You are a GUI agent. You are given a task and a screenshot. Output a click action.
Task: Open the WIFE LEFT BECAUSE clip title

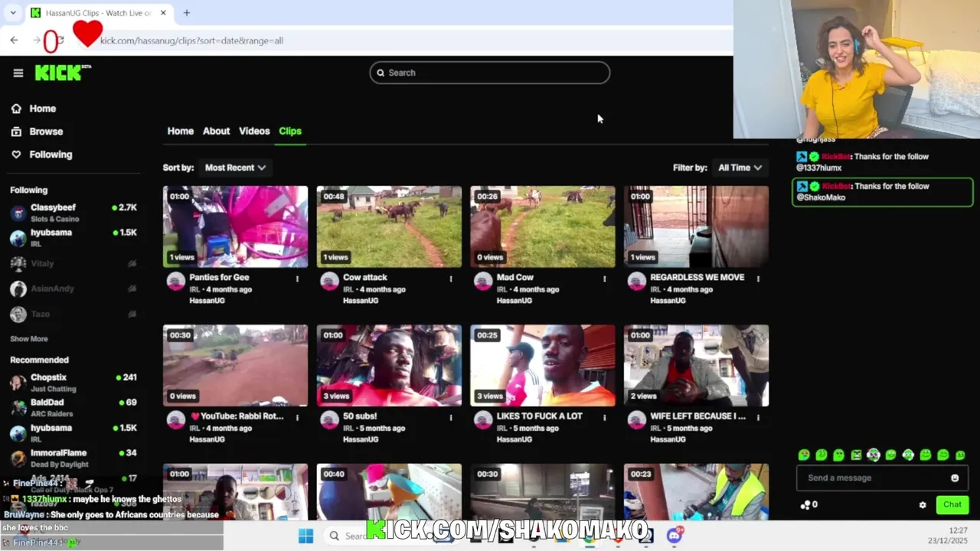[697, 416]
